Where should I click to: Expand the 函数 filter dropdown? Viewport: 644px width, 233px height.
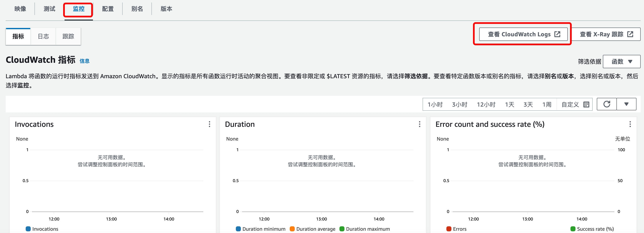(621, 62)
